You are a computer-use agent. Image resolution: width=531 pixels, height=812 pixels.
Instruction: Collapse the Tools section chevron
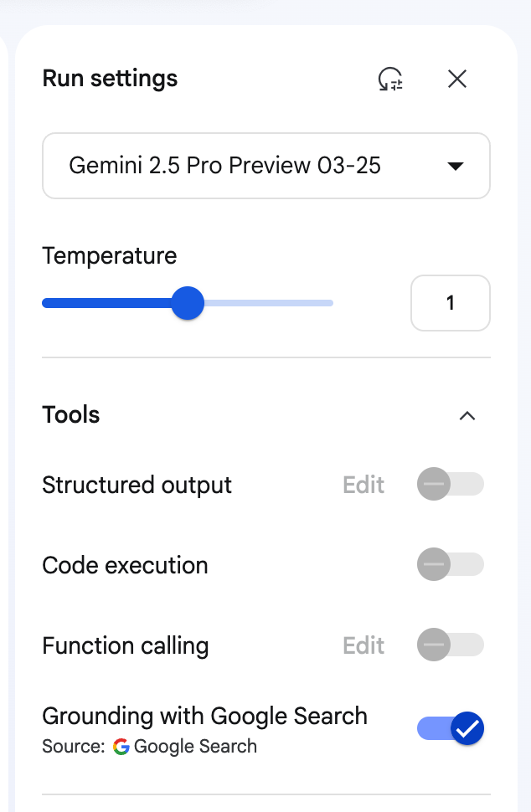pos(467,415)
